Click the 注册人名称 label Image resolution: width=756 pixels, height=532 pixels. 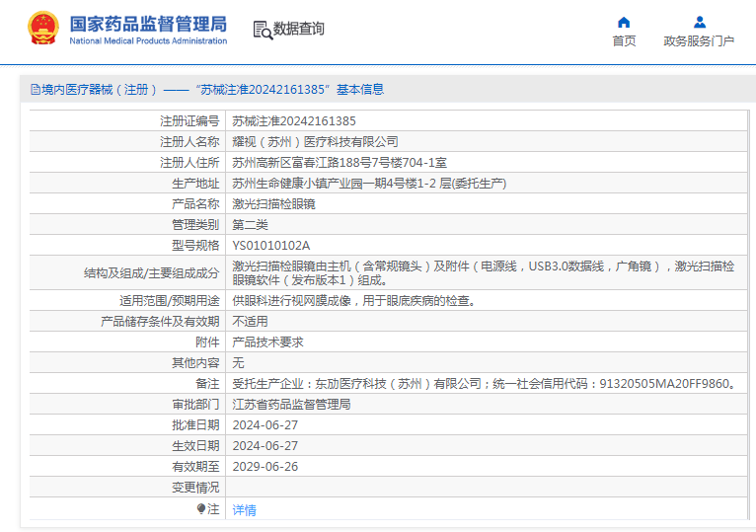coord(189,142)
